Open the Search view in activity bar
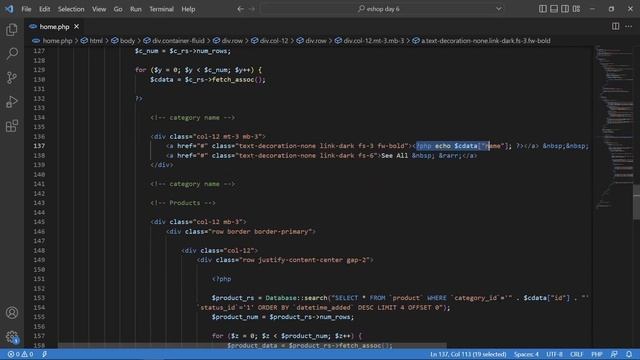 pyautogui.click(x=12, y=53)
